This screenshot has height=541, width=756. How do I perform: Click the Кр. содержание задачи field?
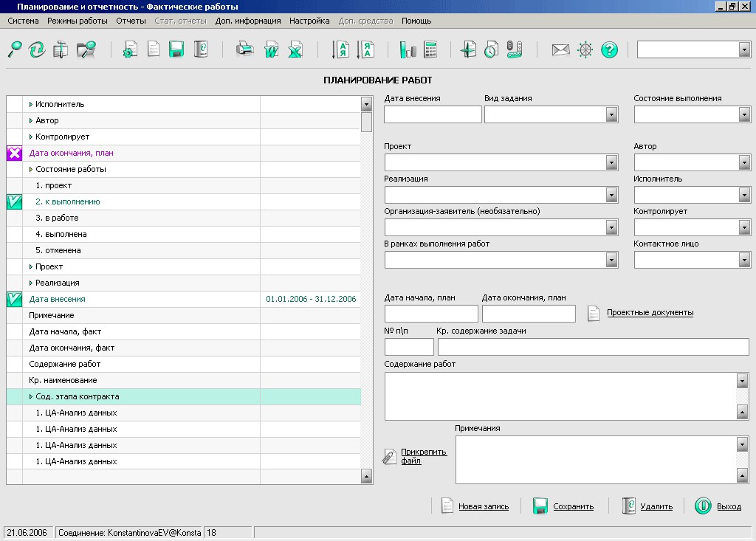point(593,347)
